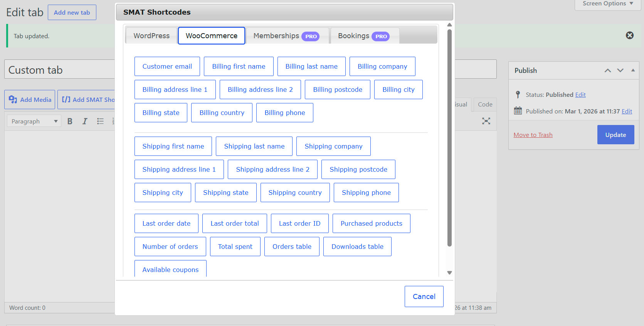Insert Shipping first name shortcode

(173, 146)
